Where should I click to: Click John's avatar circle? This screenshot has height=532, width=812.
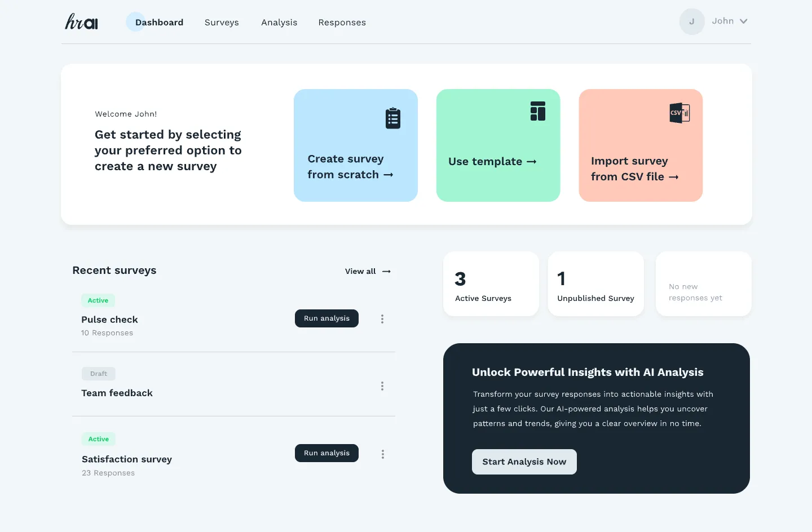point(692,22)
